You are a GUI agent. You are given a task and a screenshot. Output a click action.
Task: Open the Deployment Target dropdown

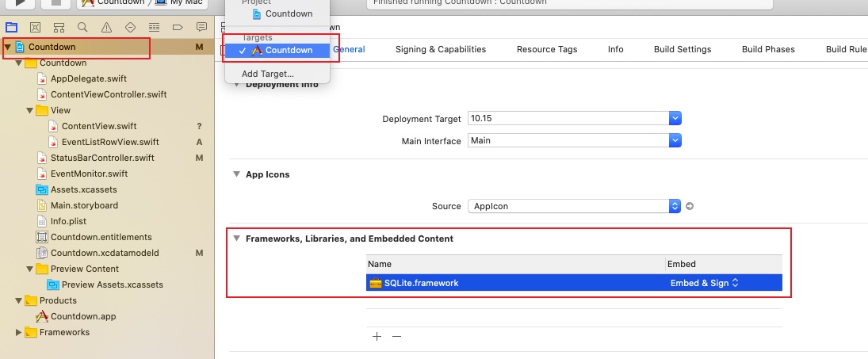pos(675,118)
